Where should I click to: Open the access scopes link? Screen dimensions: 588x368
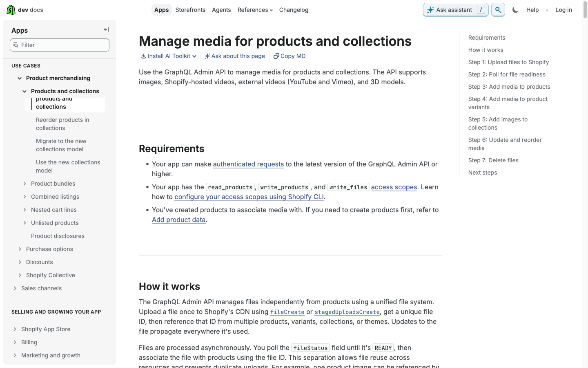coord(394,187)
